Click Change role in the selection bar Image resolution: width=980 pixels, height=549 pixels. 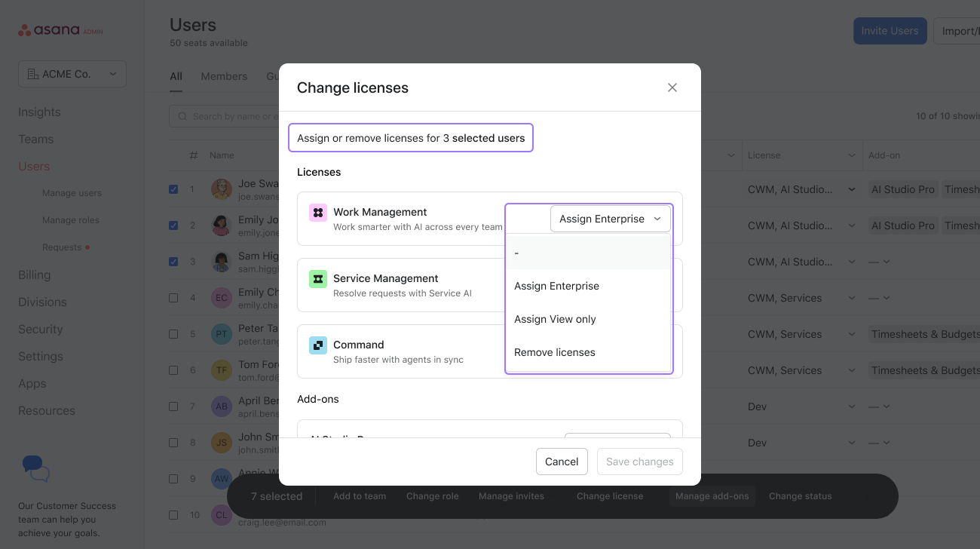[433, 496]
